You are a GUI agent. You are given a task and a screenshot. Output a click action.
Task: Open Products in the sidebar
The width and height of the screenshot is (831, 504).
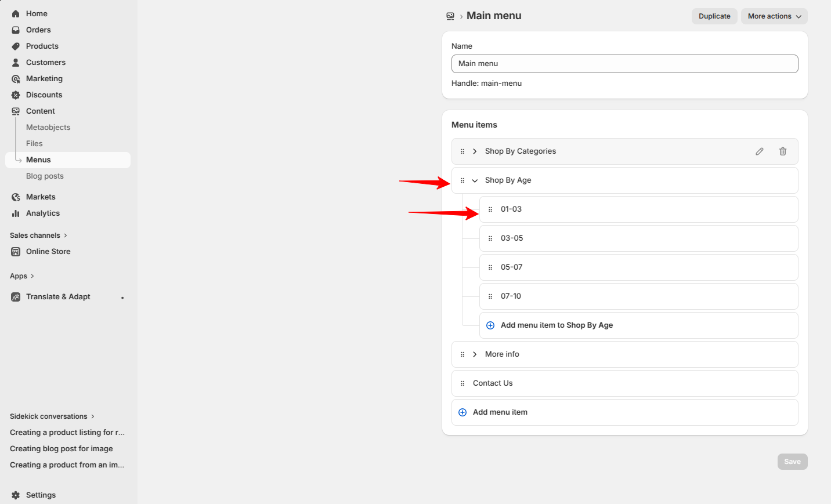(42, 46)
